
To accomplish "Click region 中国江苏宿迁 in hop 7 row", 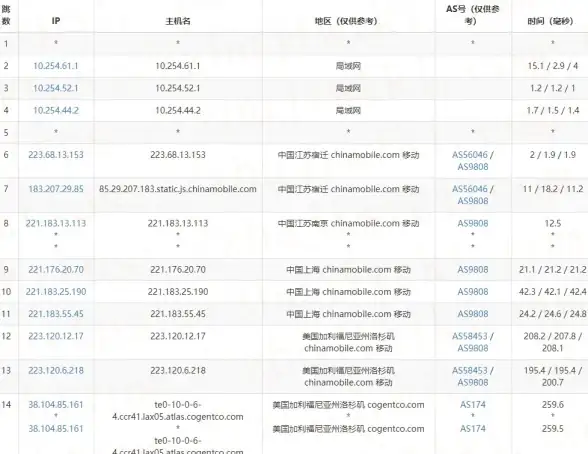I will coord(348,189).
